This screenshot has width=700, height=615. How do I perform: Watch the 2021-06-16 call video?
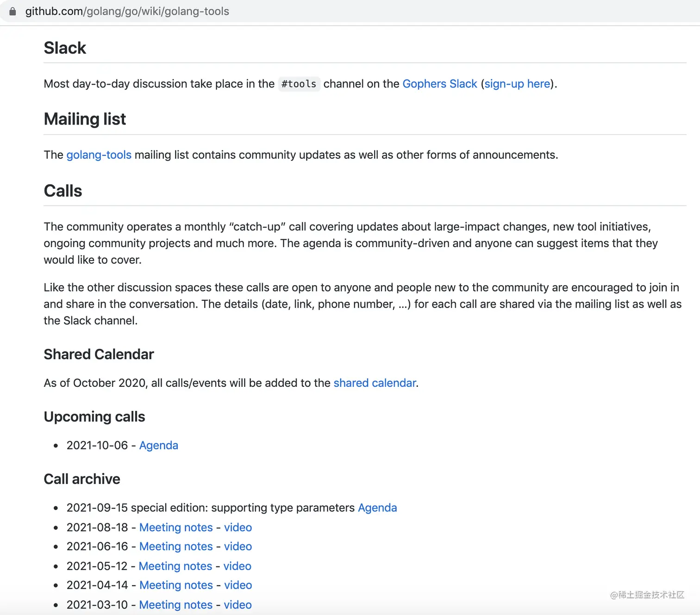(238, 547)
